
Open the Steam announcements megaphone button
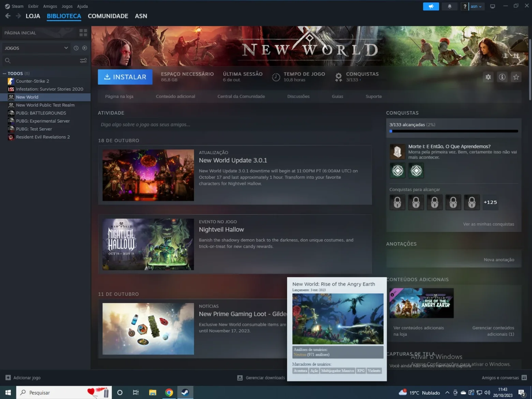[431, 6]
